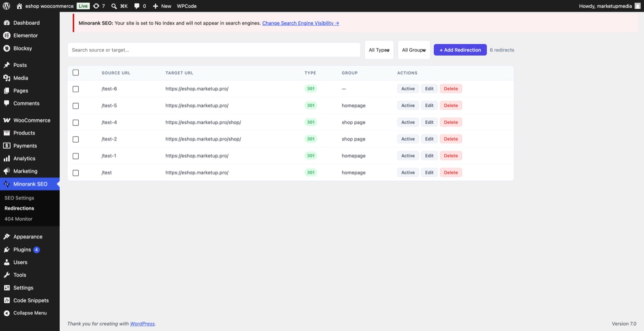Edit the /test-5 redirect
This screenshot has width=644, height=331.
429,105
